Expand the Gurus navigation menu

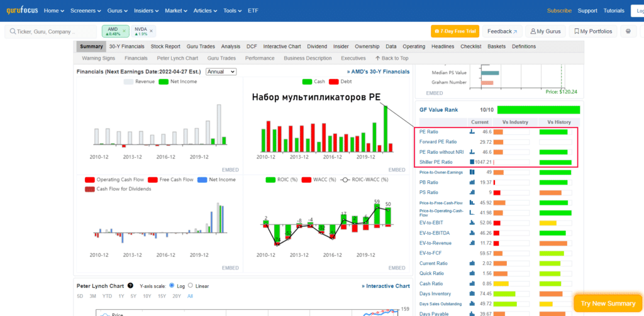(x=116, y=11)
